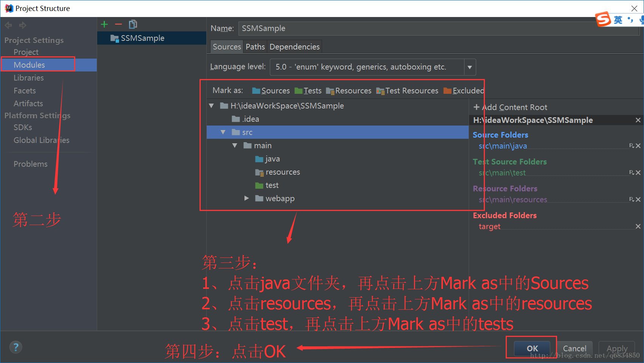Click target excluded folder entry

[x=489, y=226]
